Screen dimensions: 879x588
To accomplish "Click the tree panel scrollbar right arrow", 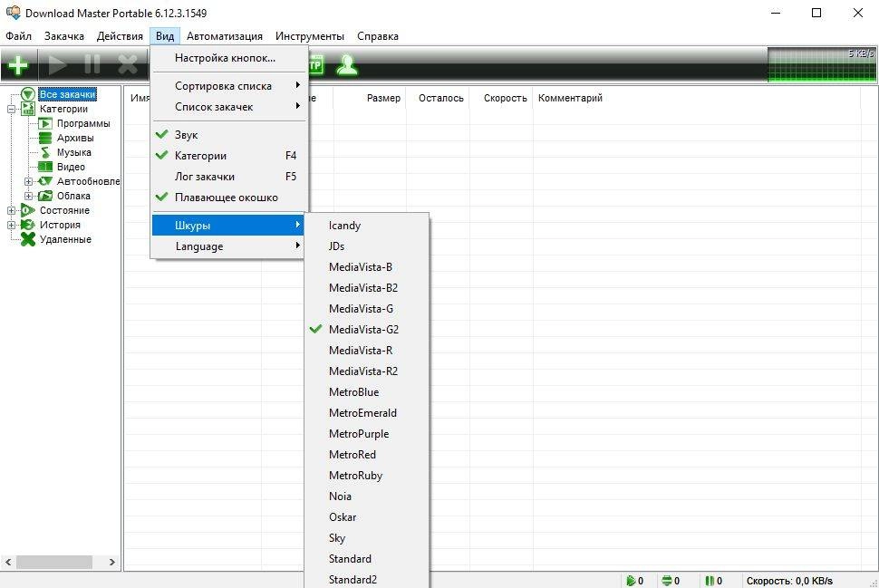I will pos(112,562).
